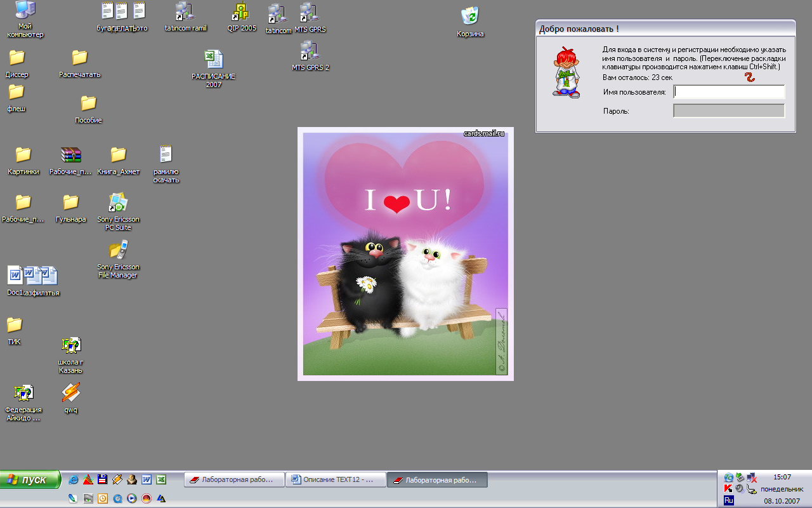Select the РАСПИСАНИЕ 2007 Excel file icon

tap(214, 69)
